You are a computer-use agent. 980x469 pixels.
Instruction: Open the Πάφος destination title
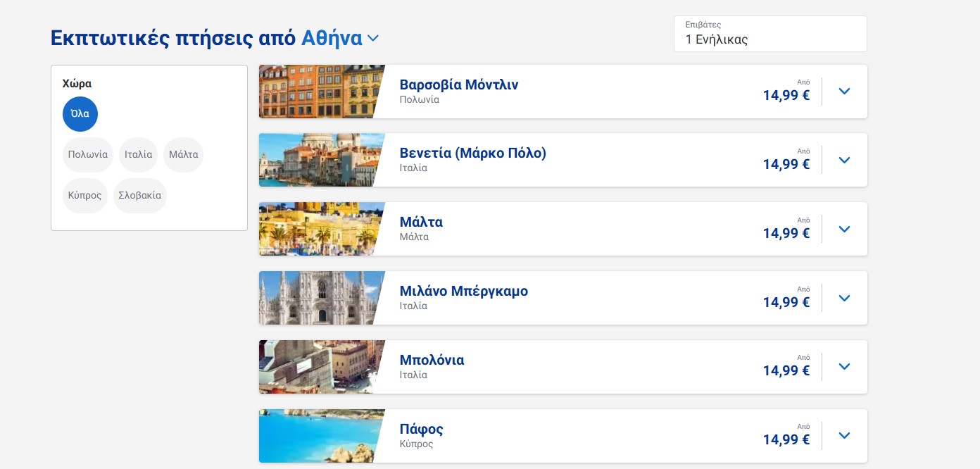pos(421,430)
